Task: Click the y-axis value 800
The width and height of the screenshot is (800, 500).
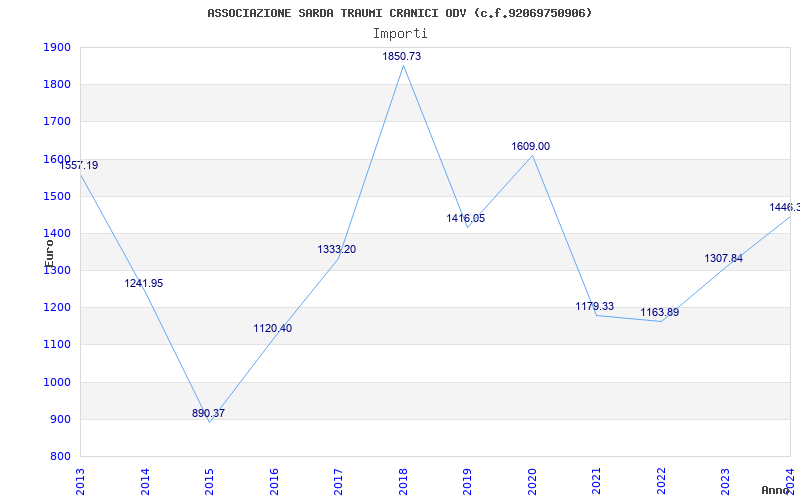Action: pyautogui.click(x=60, y=457)
